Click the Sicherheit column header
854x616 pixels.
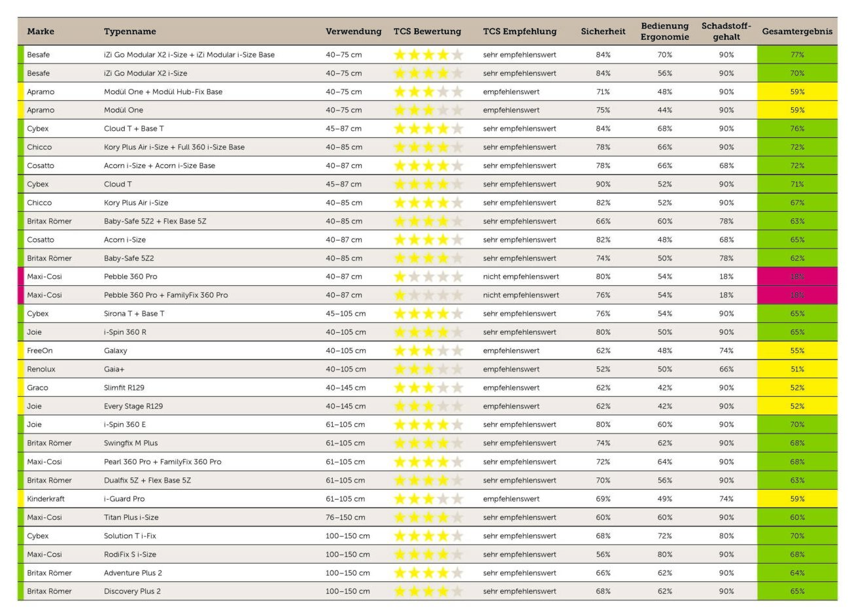603,31
